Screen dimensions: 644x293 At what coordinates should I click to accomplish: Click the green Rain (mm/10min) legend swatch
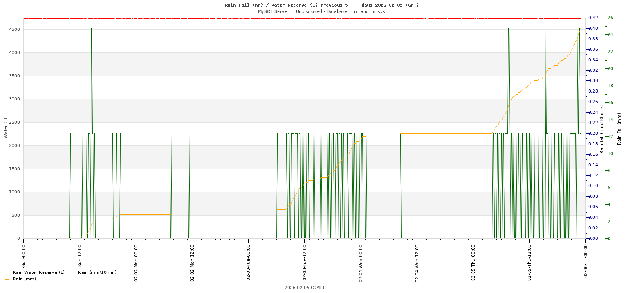[x=72, y=273]
